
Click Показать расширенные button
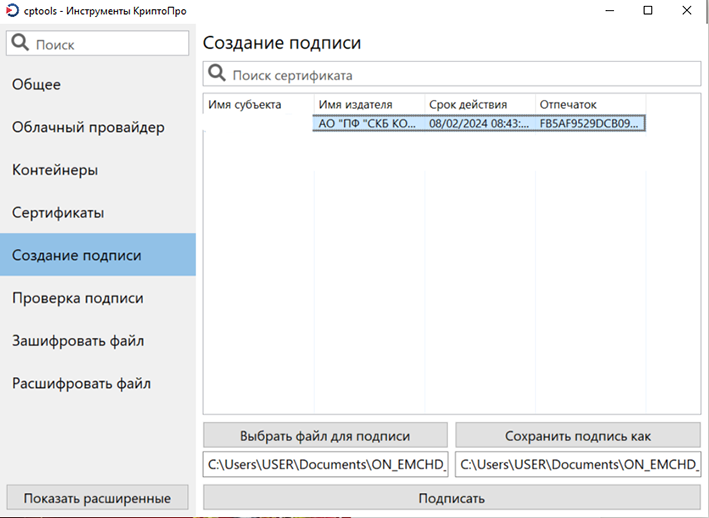click(97, 498)
